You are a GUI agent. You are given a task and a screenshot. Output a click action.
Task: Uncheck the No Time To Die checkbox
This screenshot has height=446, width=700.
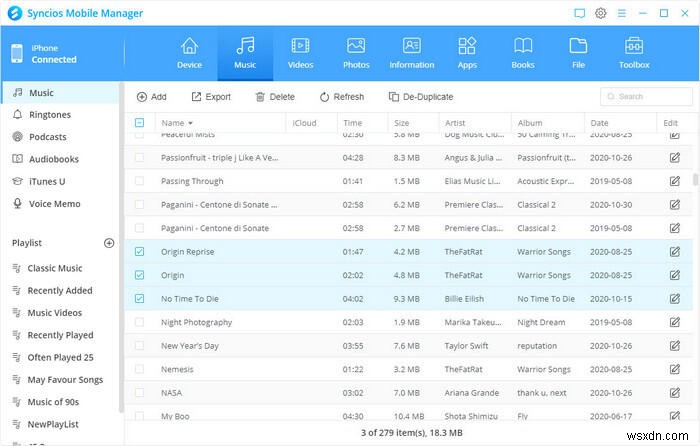139,299
